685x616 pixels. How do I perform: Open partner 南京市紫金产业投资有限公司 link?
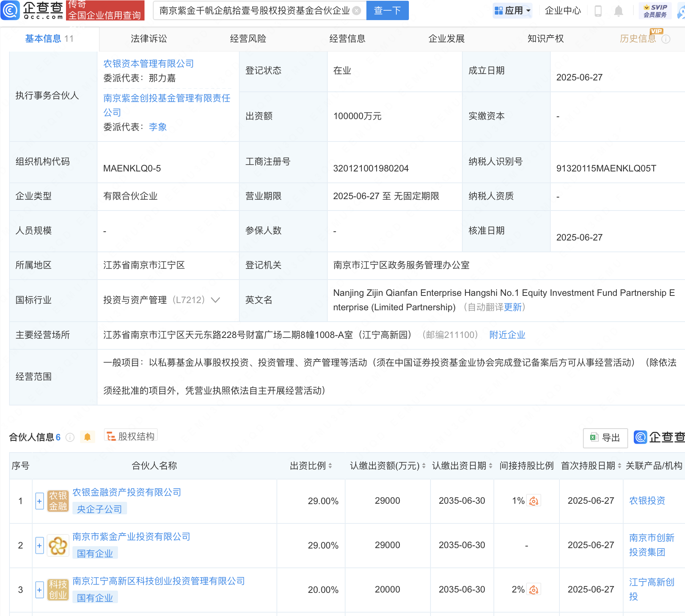131,537
